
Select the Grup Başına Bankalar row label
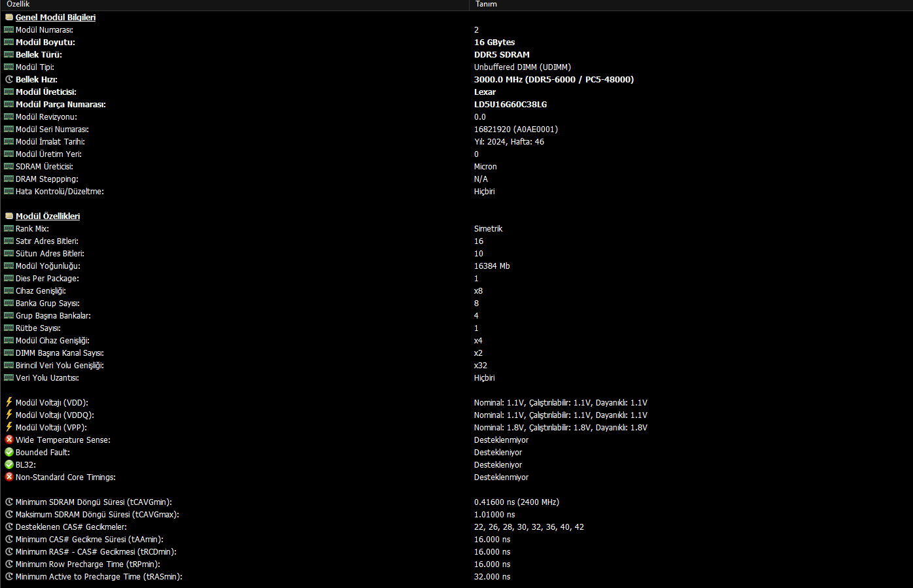(53, 316)
